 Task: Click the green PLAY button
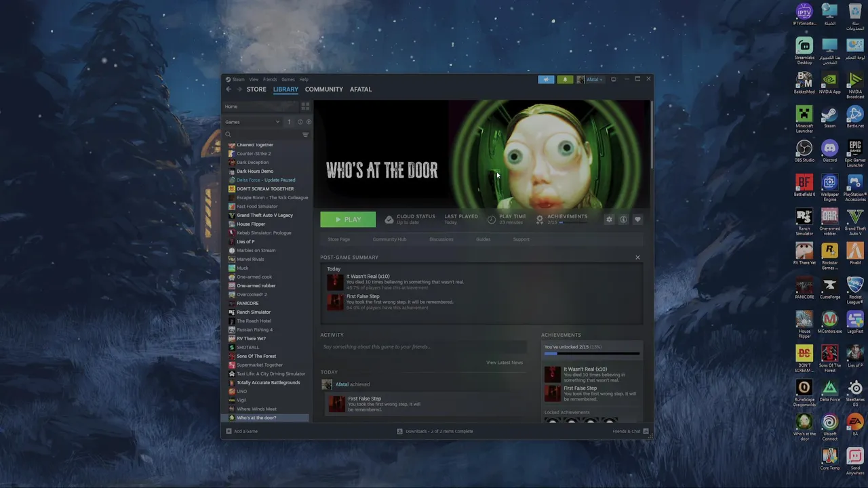[348, 220]
